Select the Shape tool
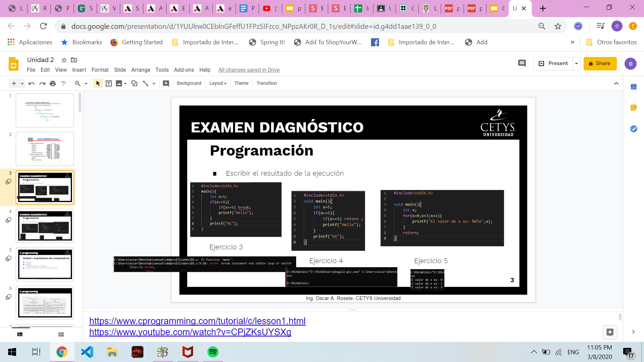The height and width of the screenshot is (362, 644). click(134, 83)
